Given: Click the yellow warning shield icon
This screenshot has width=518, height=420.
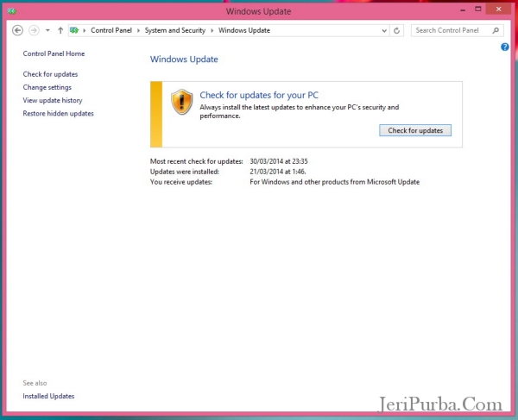Looking at the screenshot, I should click(181, 102).
